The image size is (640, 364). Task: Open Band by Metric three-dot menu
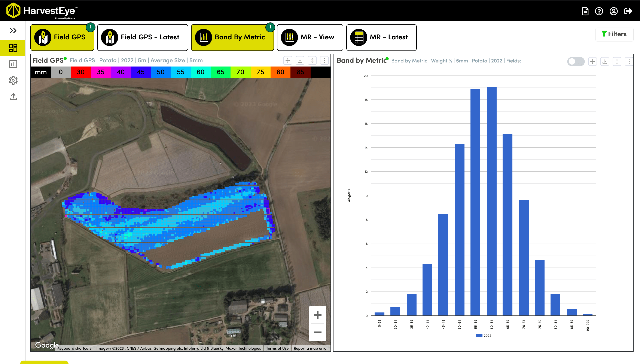pos(629,61)
